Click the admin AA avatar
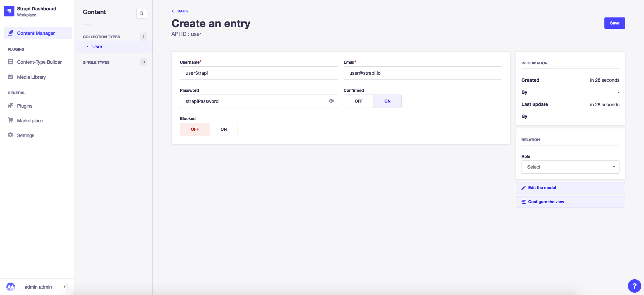The width and height of the screenshot is (644, 295). (x=11, y=287)
